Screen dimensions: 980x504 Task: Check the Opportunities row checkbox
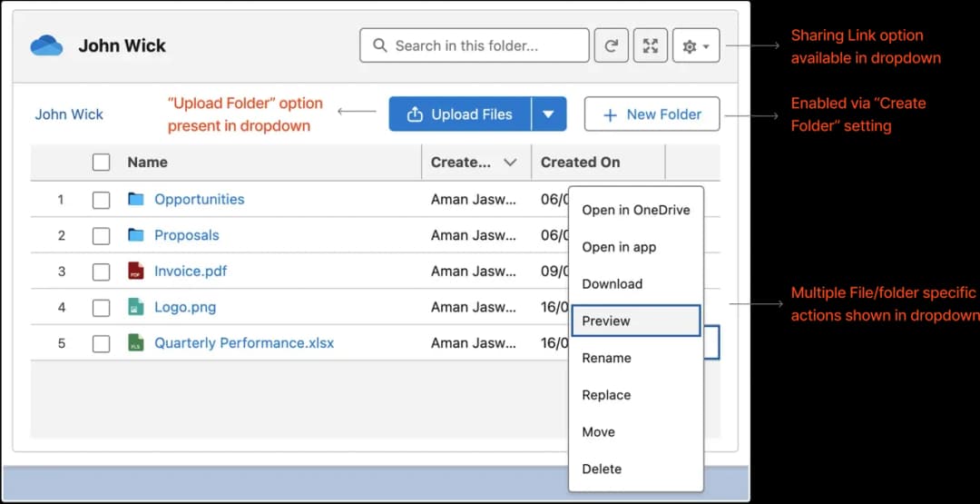pos(102,200)
